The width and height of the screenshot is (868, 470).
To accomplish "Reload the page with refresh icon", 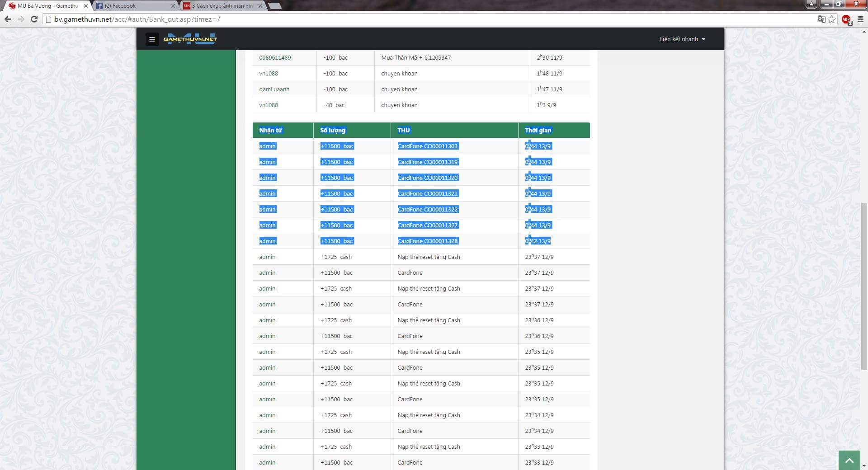I will 34,19.
